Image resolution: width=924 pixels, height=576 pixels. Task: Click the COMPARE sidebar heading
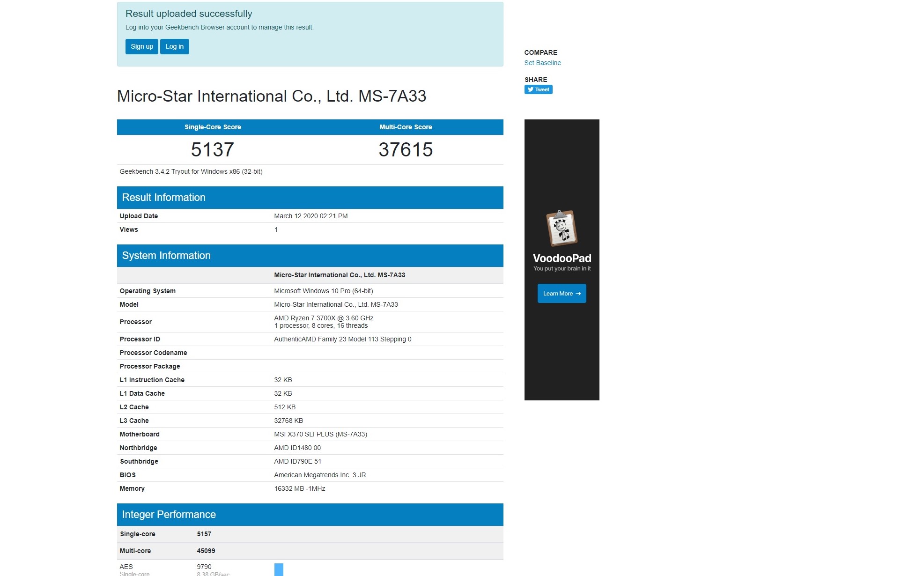click(x=541, y=52)
